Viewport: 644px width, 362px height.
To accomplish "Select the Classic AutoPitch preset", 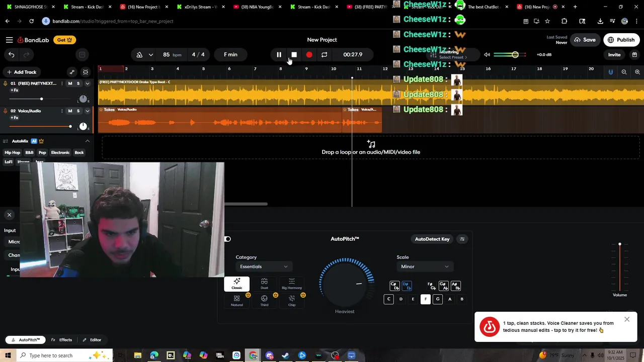I will tap(236, 284).
